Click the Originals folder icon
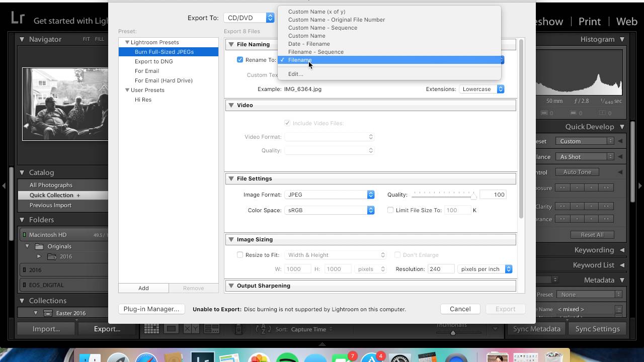This screenshot has width=644, height=362. (39, 246)
